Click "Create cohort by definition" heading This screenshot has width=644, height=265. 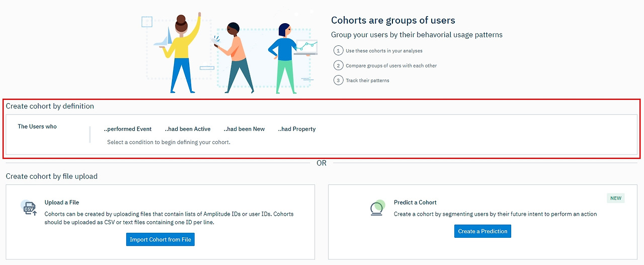coord(50,106)
